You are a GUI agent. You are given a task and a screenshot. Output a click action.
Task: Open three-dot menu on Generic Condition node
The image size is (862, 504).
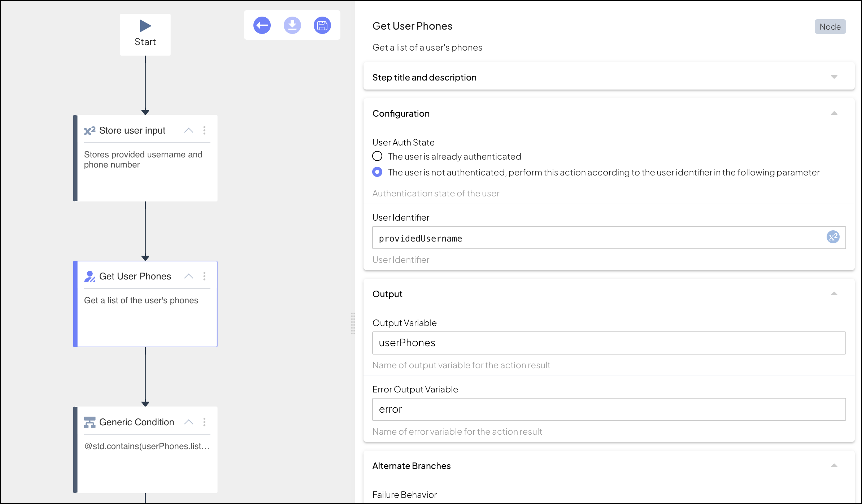pyautogui.click(x=204, y=422)
